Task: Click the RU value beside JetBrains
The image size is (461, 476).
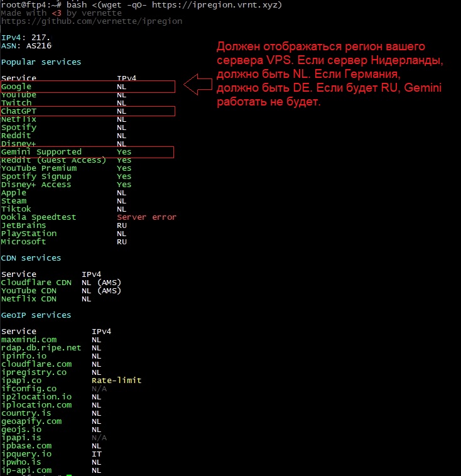Action: [122, 225]
